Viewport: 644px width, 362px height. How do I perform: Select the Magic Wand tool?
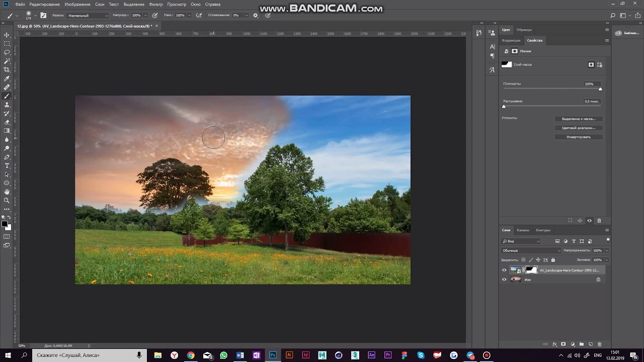pyautogui.click(x=7, y=61)
